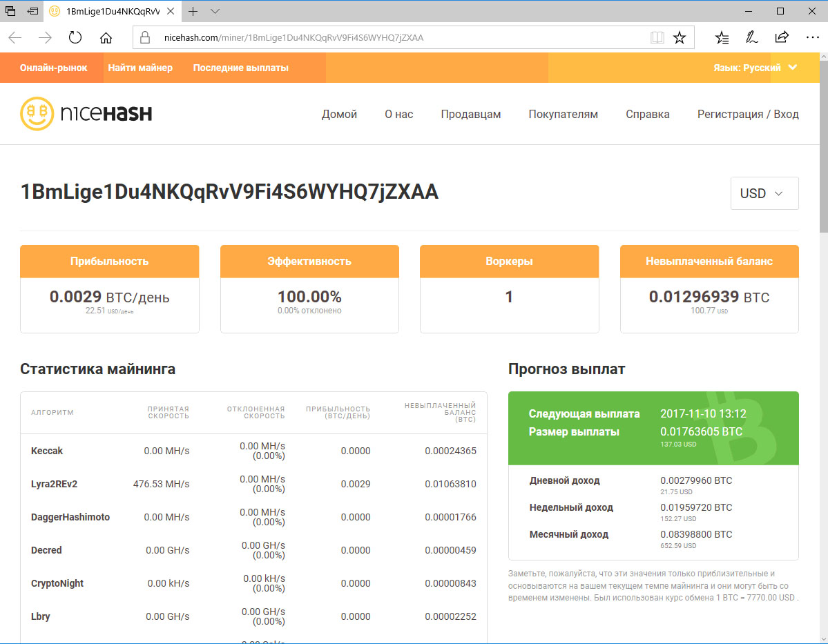
Task: Click the Месячный доход value 0.08398800 BTC
Action: click(x=696, y=534)
